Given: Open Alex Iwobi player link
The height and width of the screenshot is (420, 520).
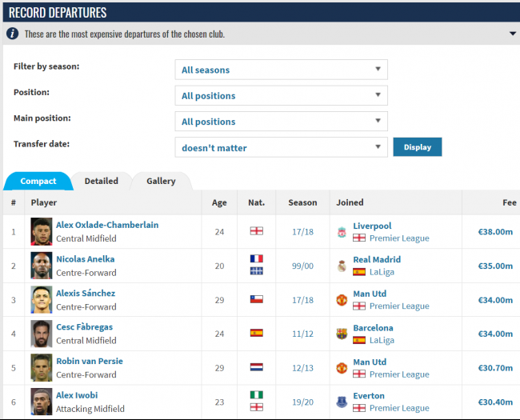Looking at the screenshot, I should (x=77, y=395).
